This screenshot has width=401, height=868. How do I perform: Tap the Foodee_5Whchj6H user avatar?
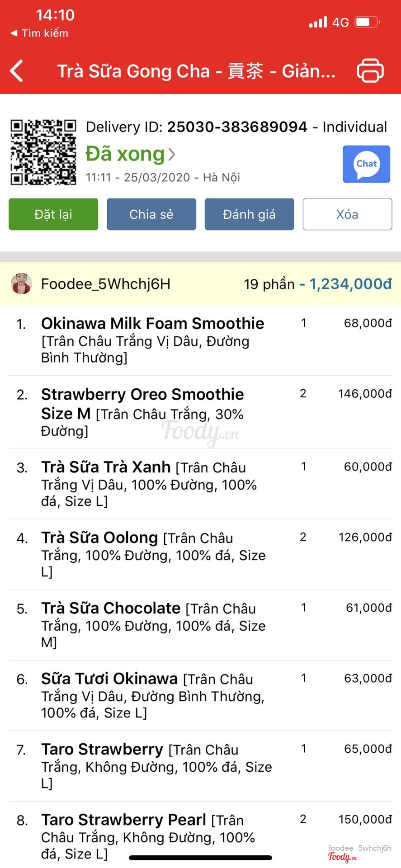21,284
